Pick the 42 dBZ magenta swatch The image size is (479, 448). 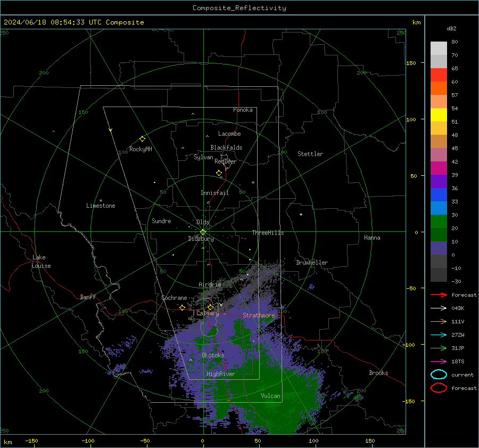point(439,168)
